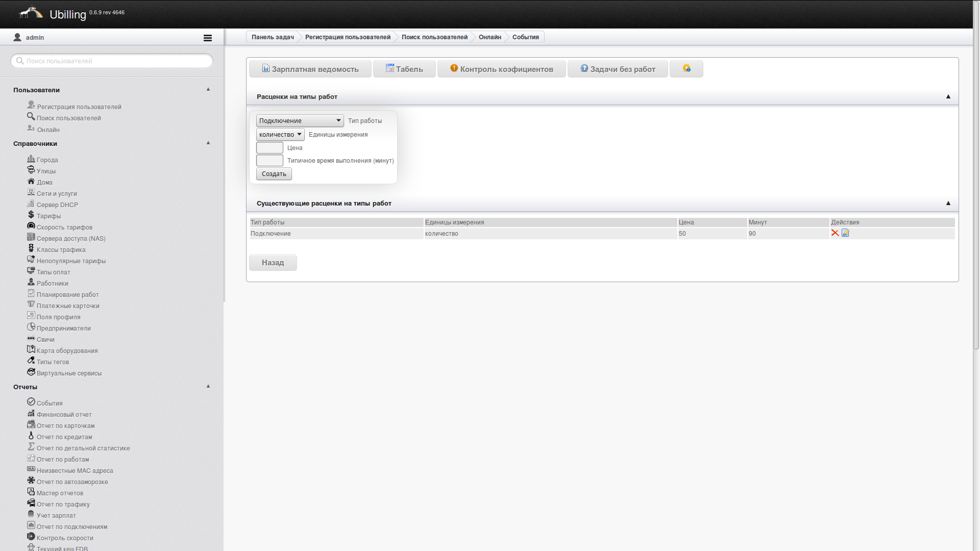Collapse the Пользователи sidebar section

(208, 89)
